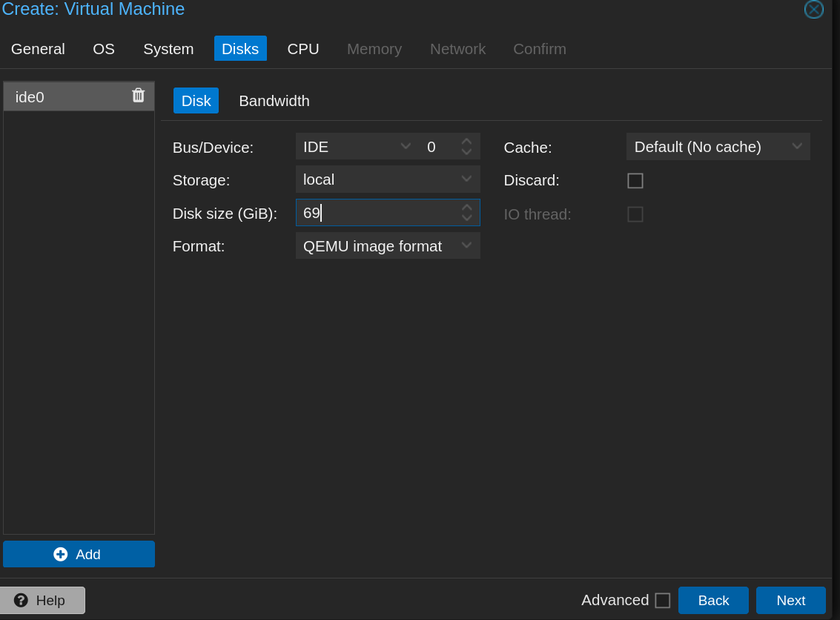
Task: Open the OS tab
Action: point(103,49)
